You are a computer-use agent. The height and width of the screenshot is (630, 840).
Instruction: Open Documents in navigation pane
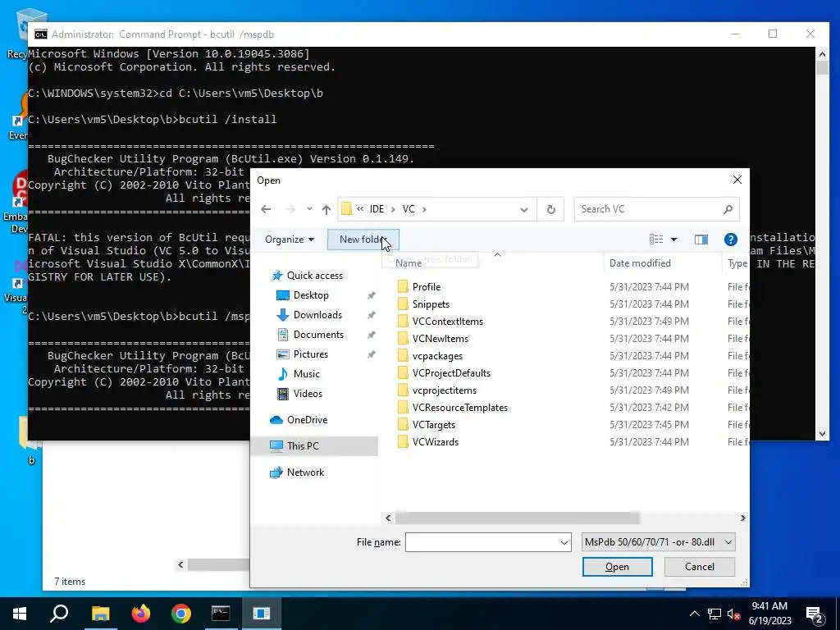[318, 335]
